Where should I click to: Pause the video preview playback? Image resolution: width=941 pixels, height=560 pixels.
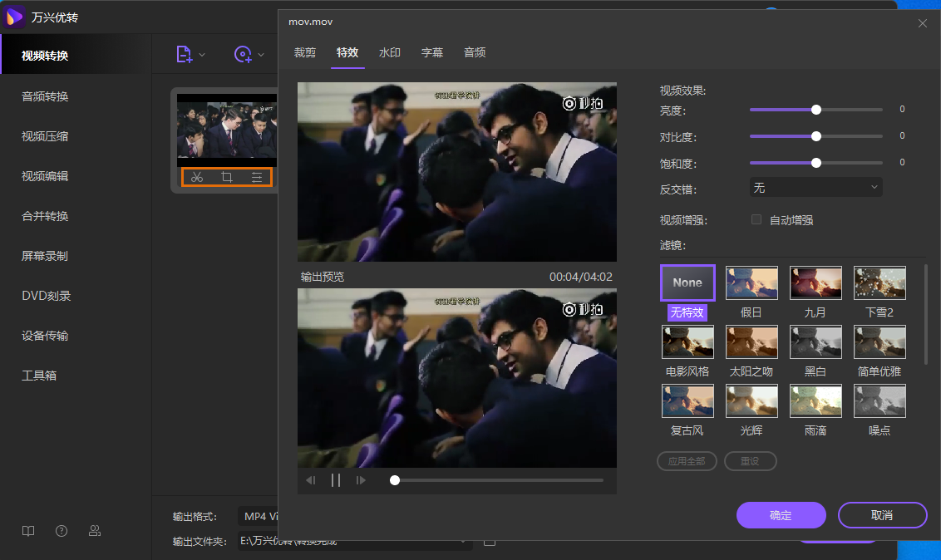[x=336, y=480]
